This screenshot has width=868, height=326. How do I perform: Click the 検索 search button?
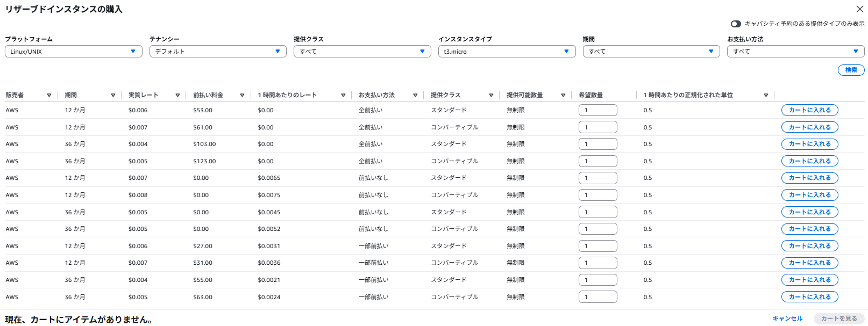tap(851, 70)
